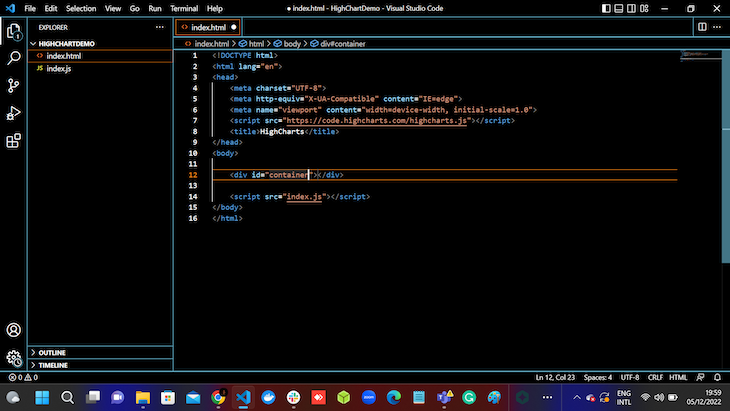Open the Source Control view
Image resolution: width=730 pixels, height=411 pixels.
tap(14, 85)
